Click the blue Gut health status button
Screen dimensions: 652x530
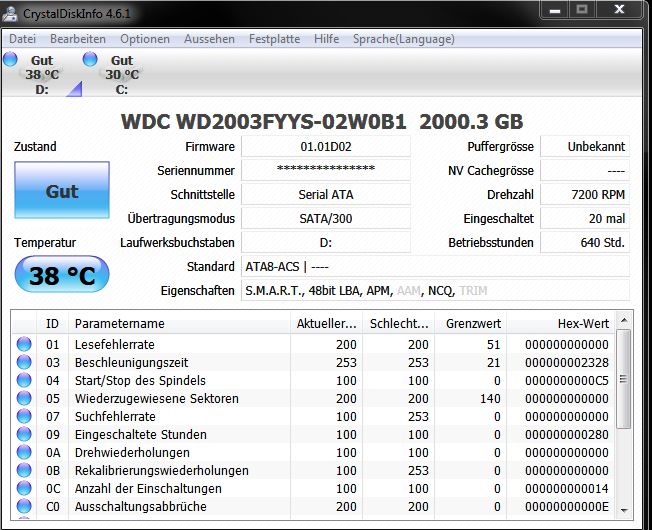62,190
